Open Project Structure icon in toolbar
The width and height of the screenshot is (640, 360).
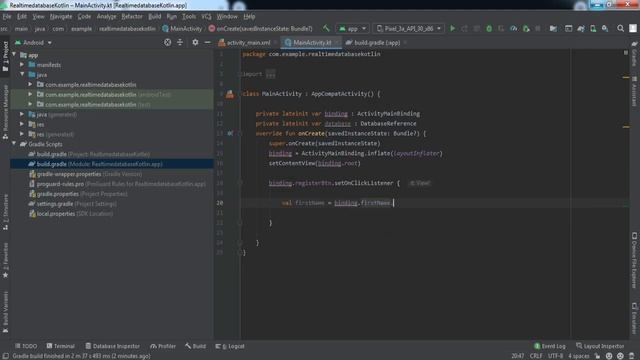tap(553, 29)
